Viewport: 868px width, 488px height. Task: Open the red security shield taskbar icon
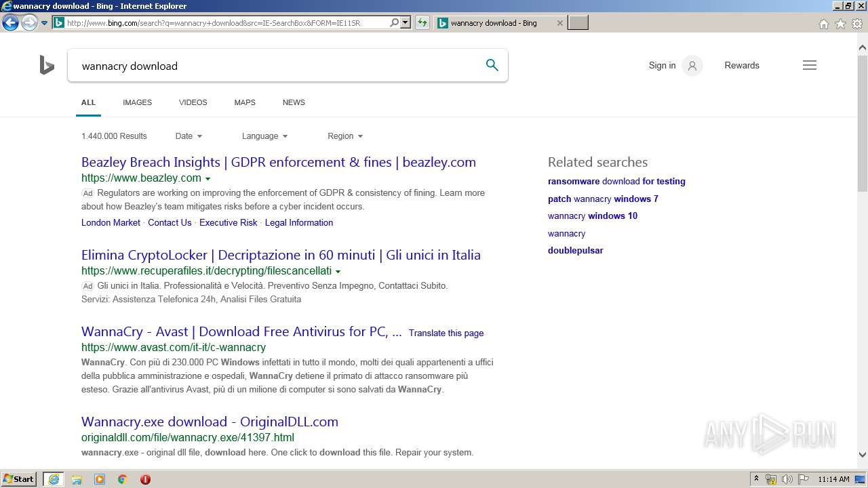pyautogui.click(x=145, y=479)
